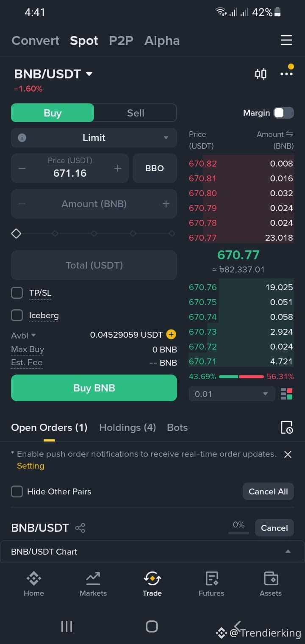The image size is (305, 644).
Task: Switch to the Alpha tab
Action: pos(162,41)
